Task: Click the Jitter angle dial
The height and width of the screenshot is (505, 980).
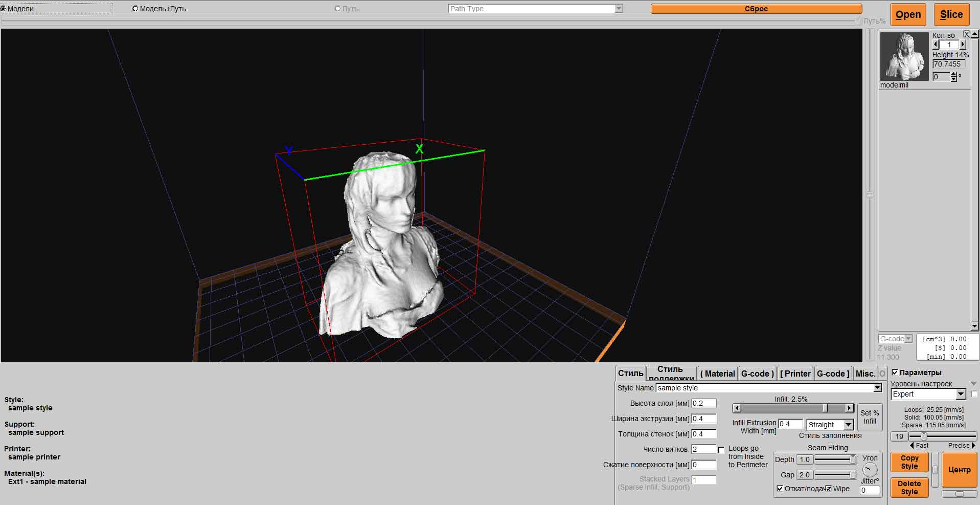Action: (x=870, y=469)
